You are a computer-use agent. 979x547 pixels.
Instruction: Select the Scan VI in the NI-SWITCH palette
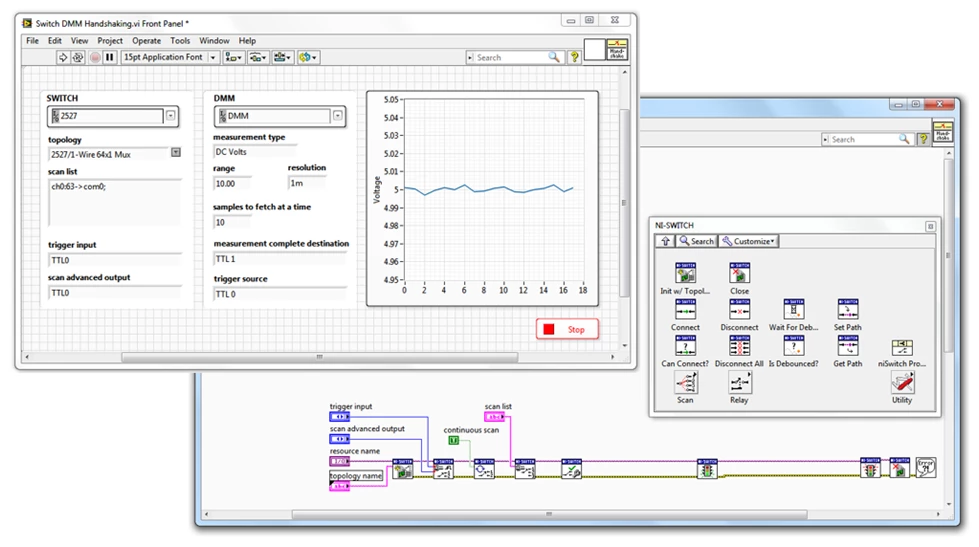pos(686,383)
